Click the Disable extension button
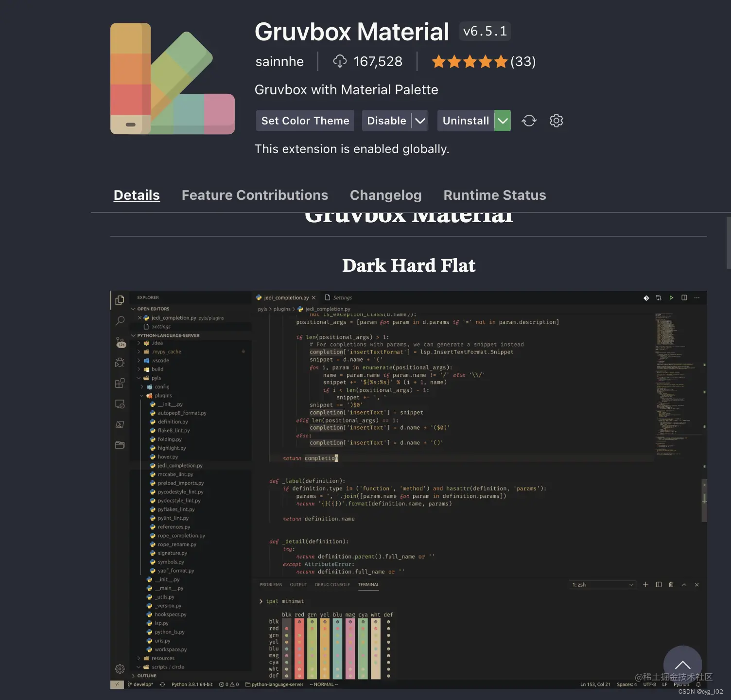The height and width of the screenshot is (700, 731). [386, 121]
